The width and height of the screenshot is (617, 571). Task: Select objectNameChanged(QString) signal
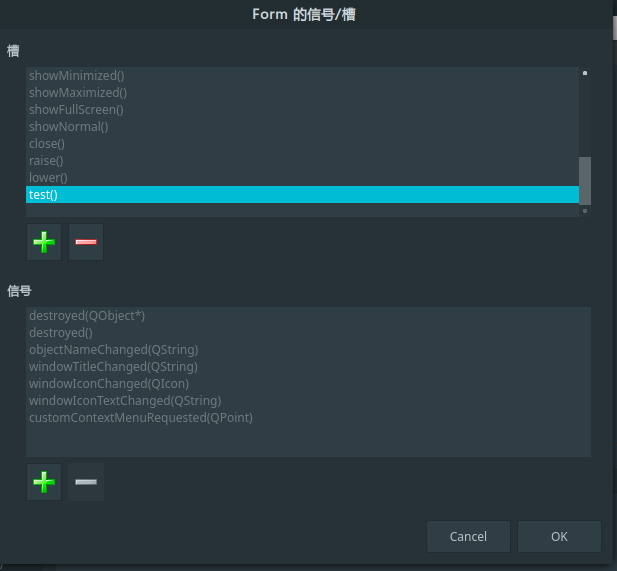pyautogui.click(x=308, y=349)
